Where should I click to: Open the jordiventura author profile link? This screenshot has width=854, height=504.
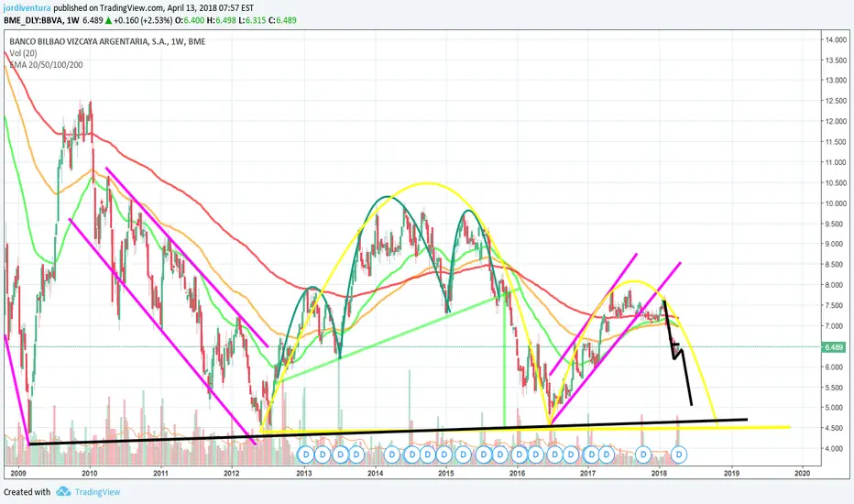pyautogui.click(x=27, y=8)
